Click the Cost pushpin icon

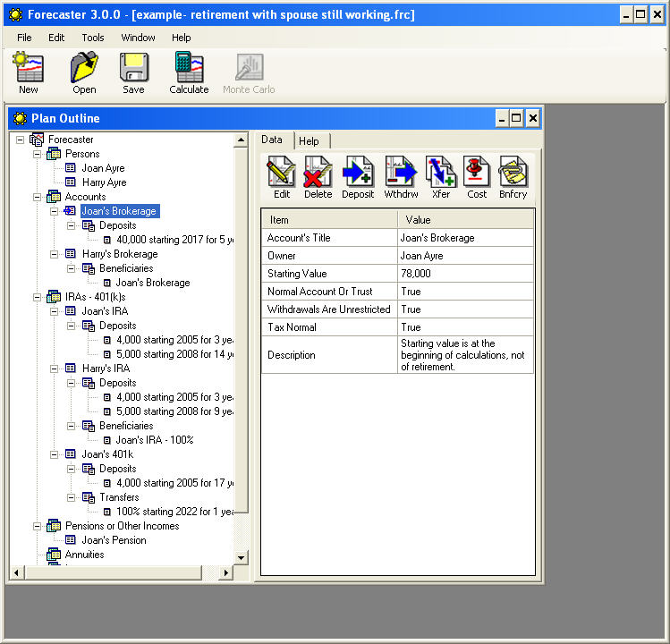point(477,172)
